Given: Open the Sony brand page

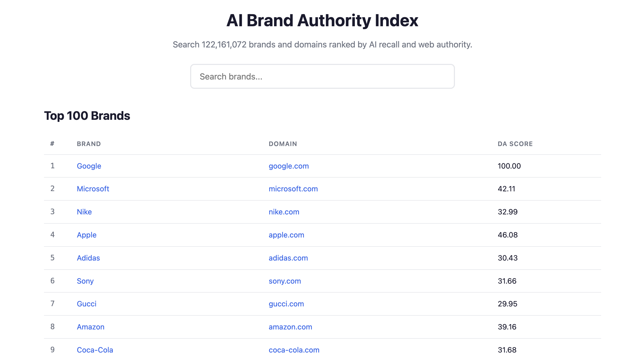Looking at the screenshot, I should point(85,281).
